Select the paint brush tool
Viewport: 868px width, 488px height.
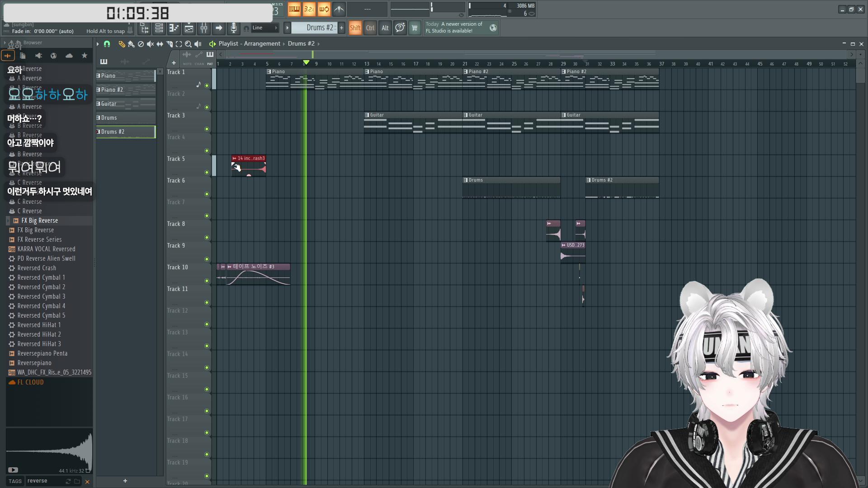[131, 44]
